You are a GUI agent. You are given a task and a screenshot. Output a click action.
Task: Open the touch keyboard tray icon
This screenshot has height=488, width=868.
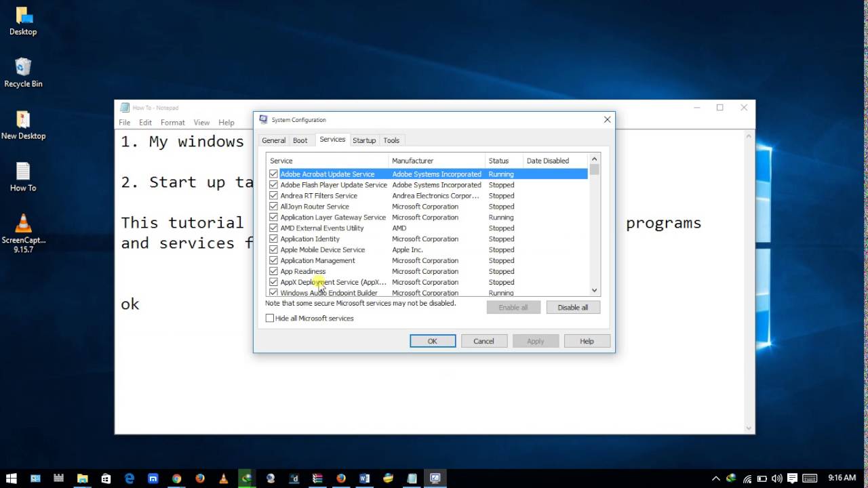pyautogui.click(x=810, y=479)
